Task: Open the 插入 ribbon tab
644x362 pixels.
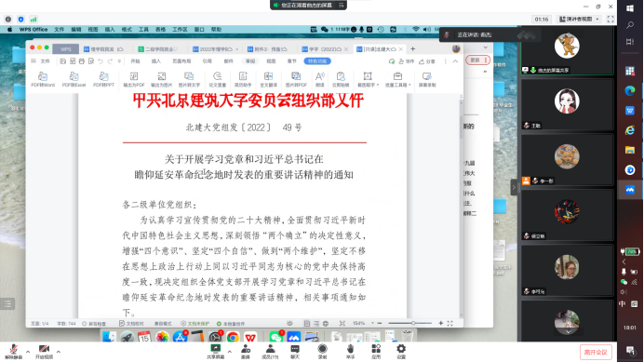Action: point(156,61)
